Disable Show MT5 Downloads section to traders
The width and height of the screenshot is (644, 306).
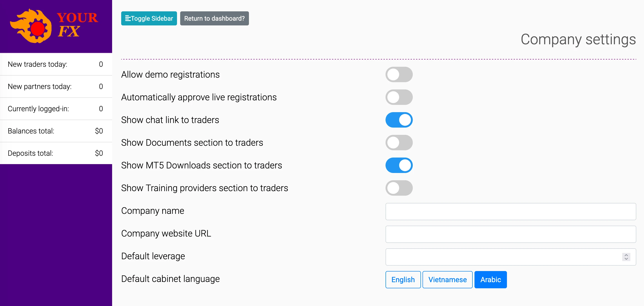(399, 165)
